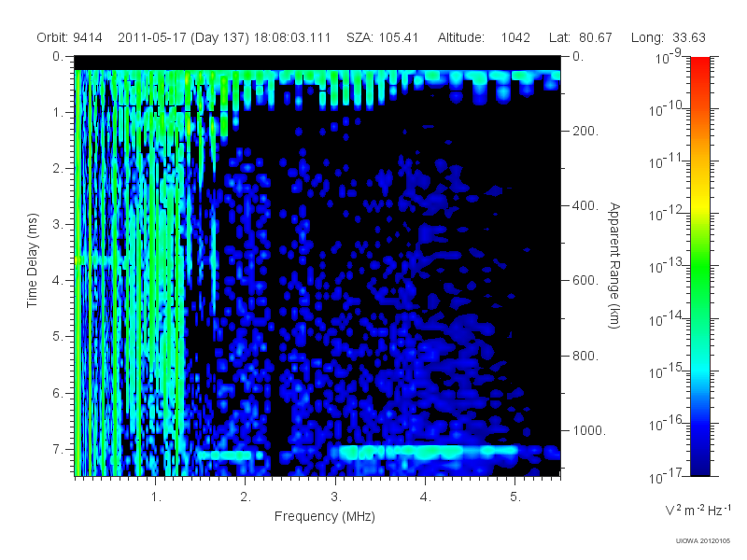Click the 6. tick on time delay axis
This screenshot has width=747, height=560.
(58, 393)
